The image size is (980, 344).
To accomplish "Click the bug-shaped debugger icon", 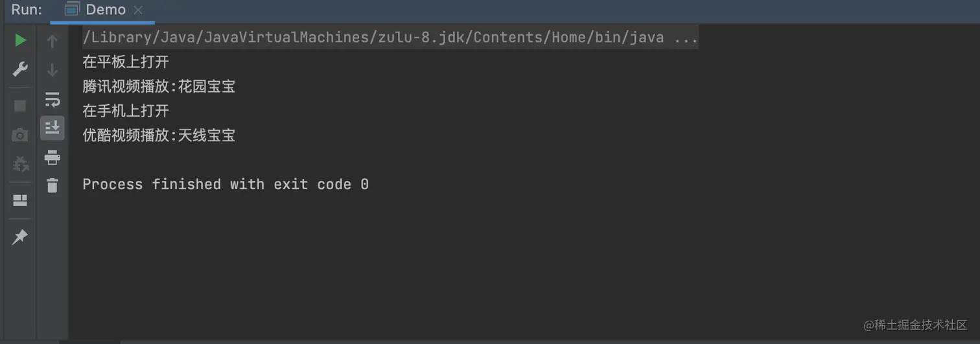I will click(x=20, y=164).
